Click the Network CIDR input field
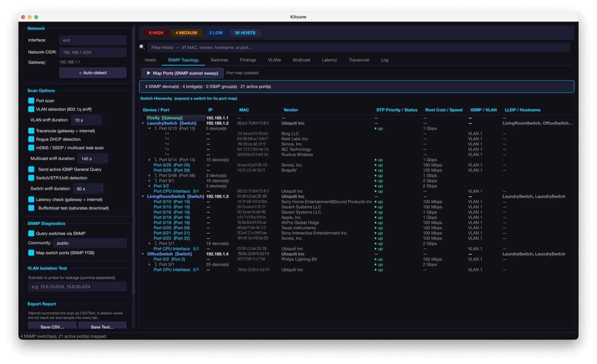This screenshot has width=597, height=364. click(93, 52)
